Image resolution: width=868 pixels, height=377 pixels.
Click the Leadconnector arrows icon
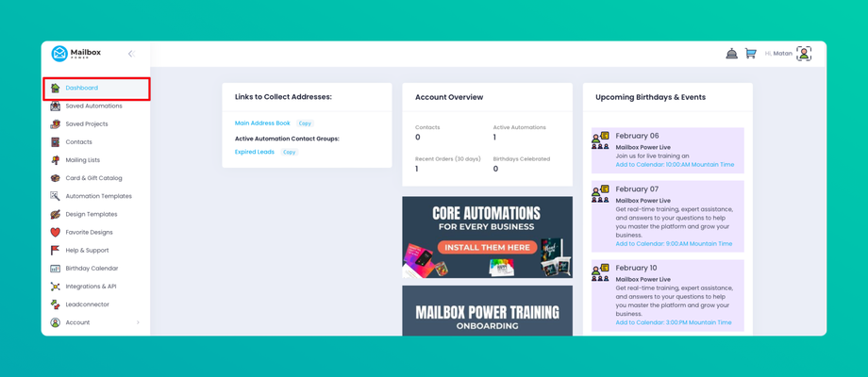click(x=55, y=304)
